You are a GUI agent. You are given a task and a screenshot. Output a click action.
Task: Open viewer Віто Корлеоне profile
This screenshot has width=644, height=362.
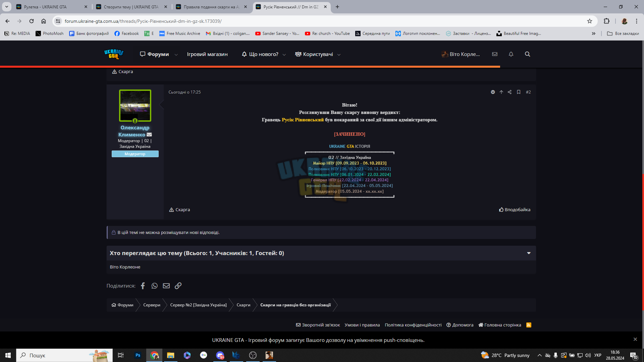[125, 267]
